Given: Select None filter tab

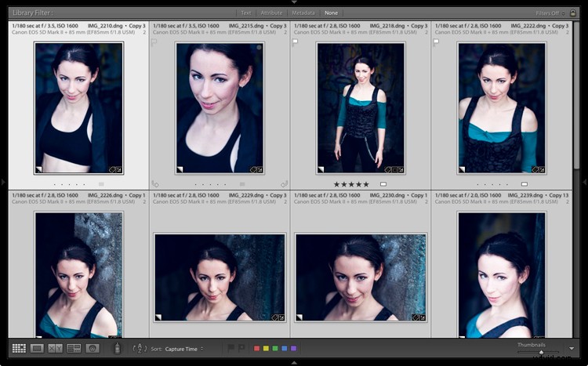Looking at the screenshot, I should (331, 13).
